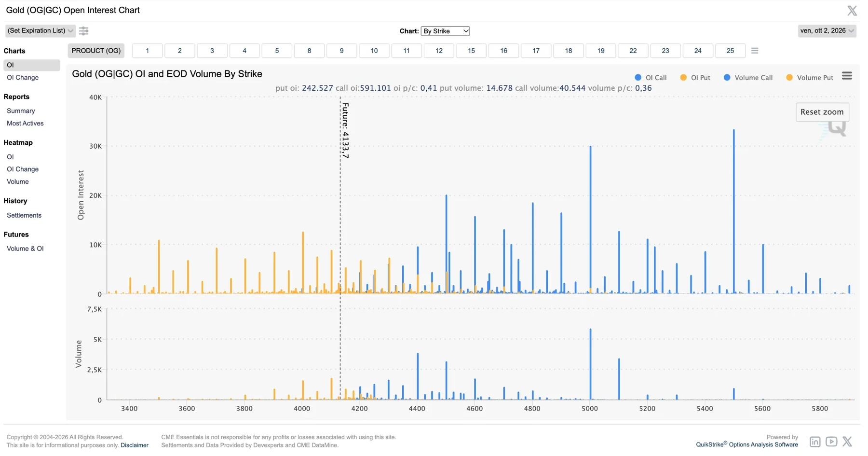868x456 pixels.
Task: Select the PRODUCT (OG) tab
Action: (x=96, y=51)
